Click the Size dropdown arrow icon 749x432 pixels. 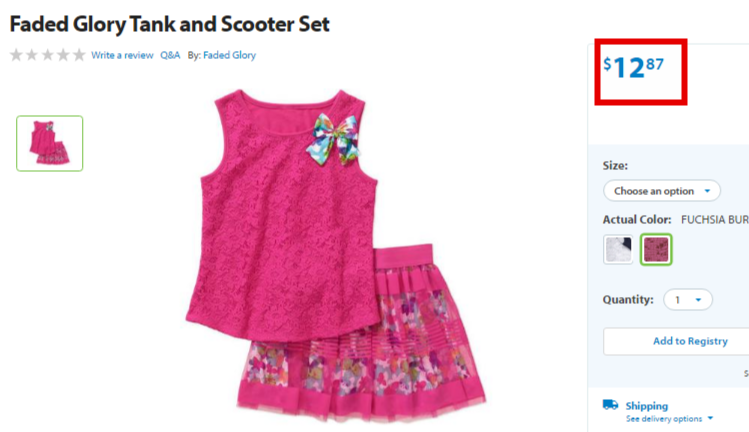707,191
